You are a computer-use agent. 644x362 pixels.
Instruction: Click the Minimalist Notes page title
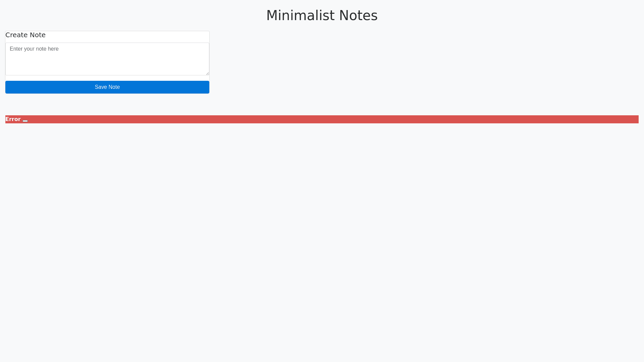[x=322, y=15]
